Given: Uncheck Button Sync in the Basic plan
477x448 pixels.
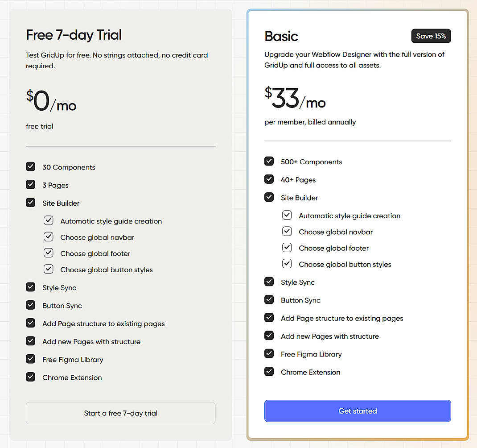Looking at the screenshot, I should (x=269, y=299).
